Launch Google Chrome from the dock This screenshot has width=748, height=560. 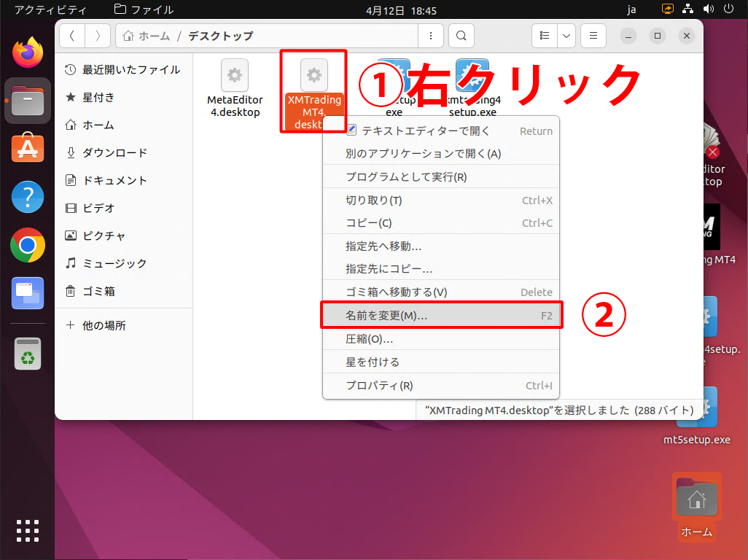pos(28,246)
